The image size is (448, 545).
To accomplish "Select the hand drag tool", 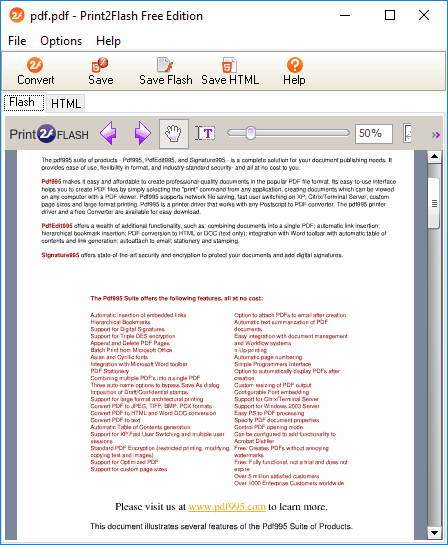I will 174,133.
